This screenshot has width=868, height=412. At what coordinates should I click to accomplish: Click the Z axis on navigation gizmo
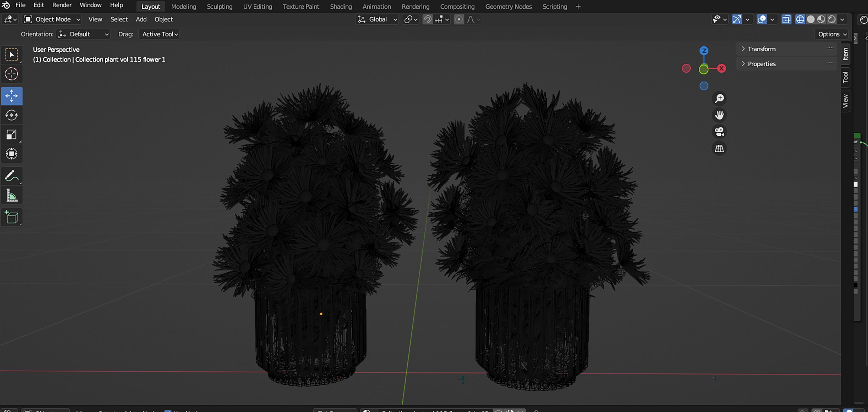click(x=704, y=51)
